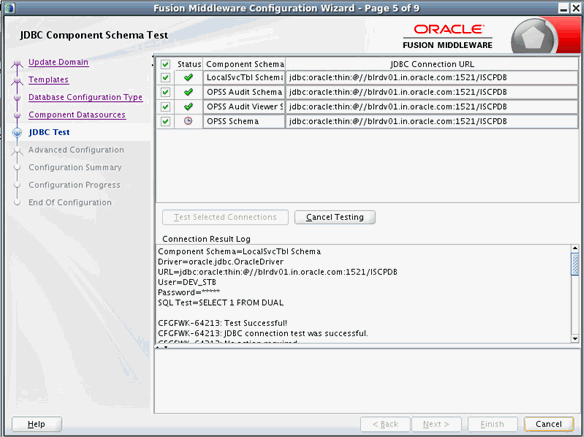Click the clock pending status of OPSS Schema
This screenshot has width=584, height=437.
188,121
